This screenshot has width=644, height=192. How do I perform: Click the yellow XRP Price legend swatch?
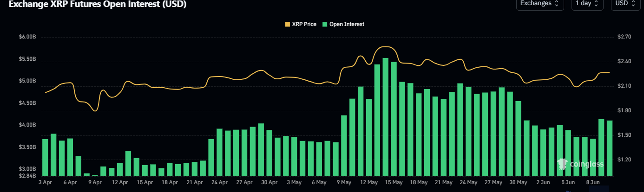click(x=288, y=24)
